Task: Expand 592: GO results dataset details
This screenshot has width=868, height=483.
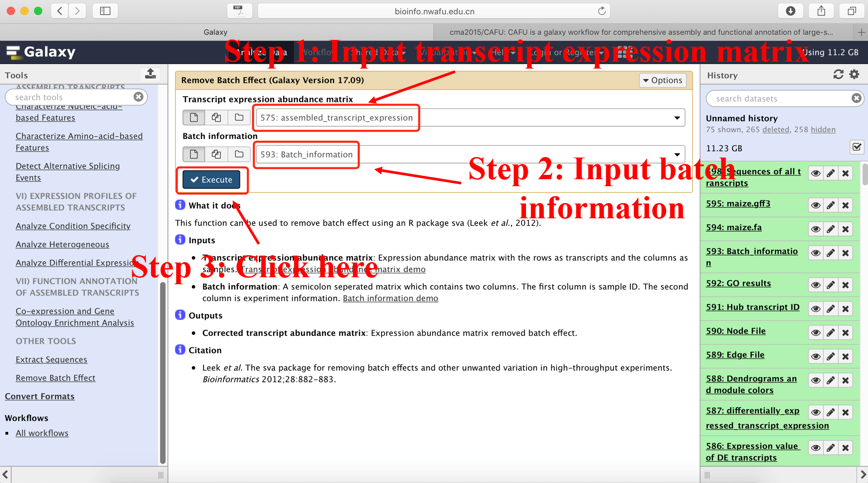Action: click(x=738, y=283)
